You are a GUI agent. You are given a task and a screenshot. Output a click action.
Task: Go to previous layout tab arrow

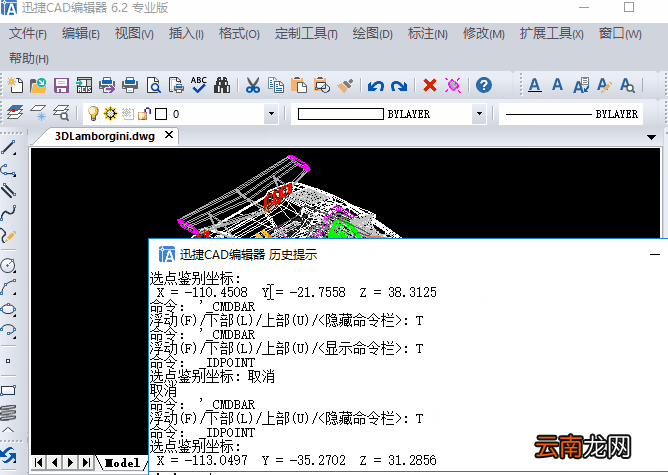click(x=55, y=462)
